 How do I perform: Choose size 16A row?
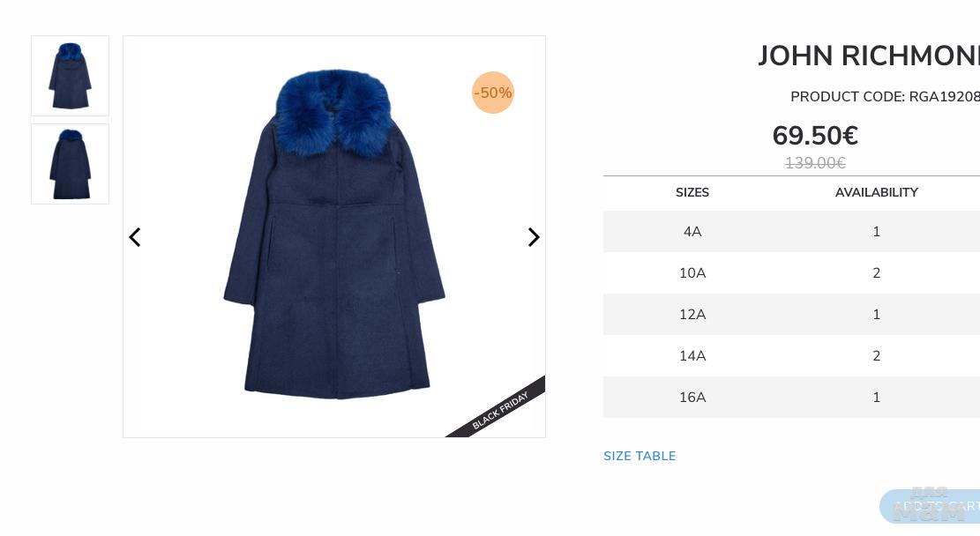point(791,398)
